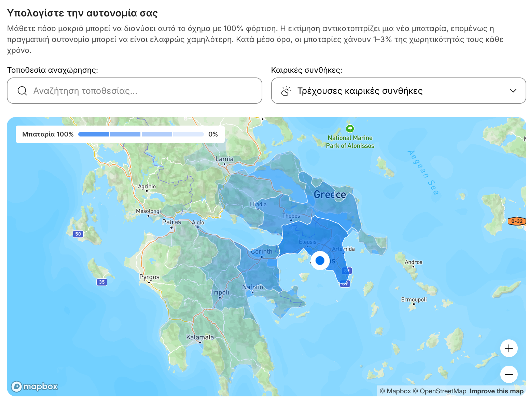Click the Andros island label

(413, 262)
